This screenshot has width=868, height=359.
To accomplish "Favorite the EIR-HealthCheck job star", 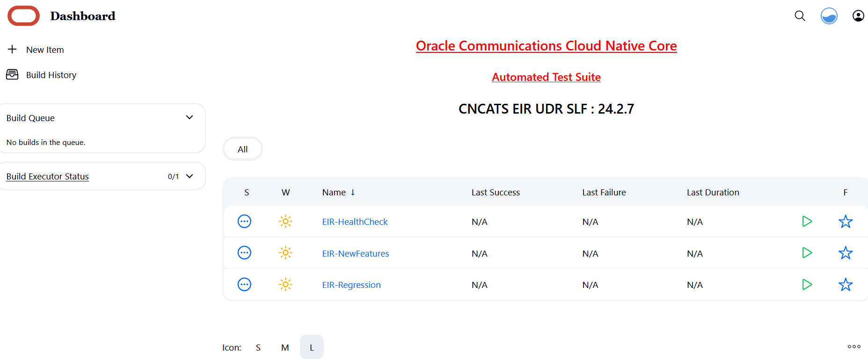I will point(846,221).
